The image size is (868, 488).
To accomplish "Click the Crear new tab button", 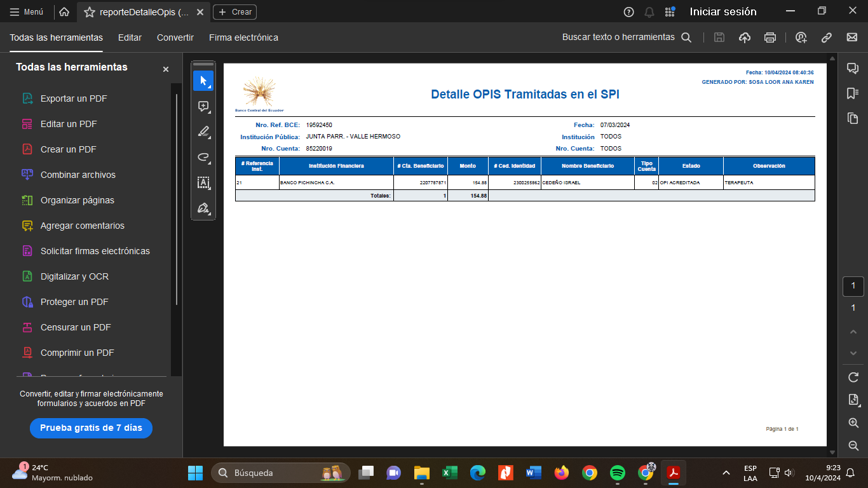I will (x=235, y=12).
